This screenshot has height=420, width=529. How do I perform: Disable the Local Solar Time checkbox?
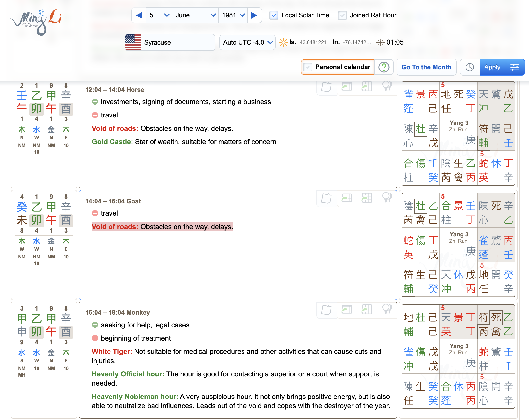(x=274, y=15)
